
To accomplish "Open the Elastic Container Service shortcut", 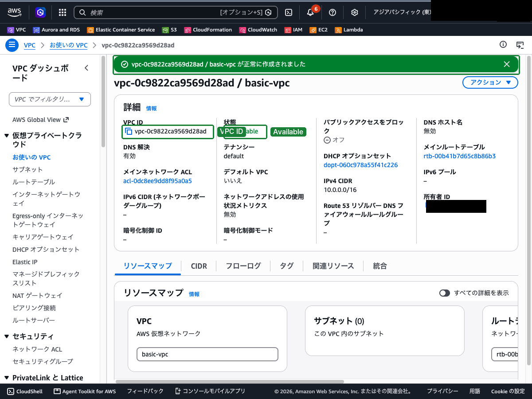I will (121, 30).
